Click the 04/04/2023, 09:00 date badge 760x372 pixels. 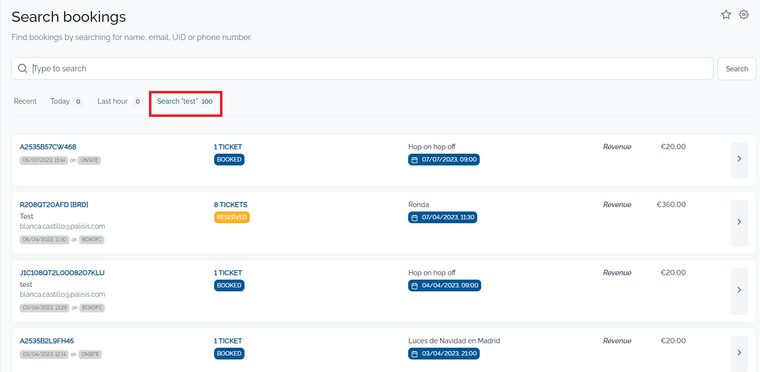[444, 286]
